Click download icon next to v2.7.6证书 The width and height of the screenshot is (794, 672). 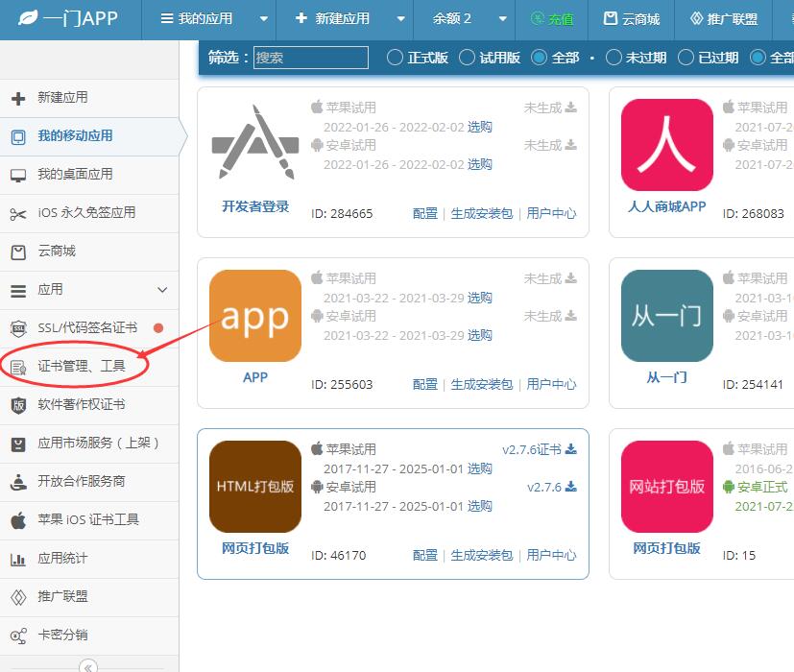point(570,449)
